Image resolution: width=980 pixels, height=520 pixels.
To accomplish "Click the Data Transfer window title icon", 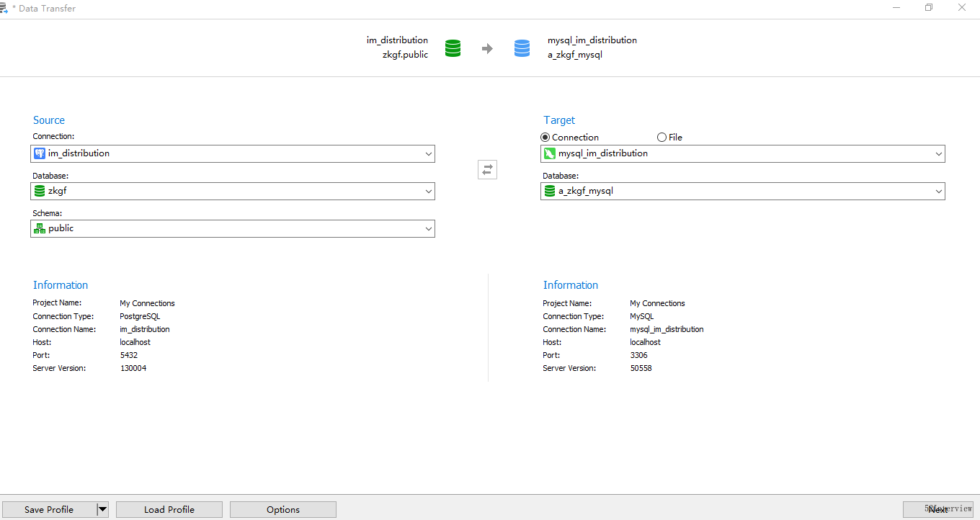I will pos(4,8).
